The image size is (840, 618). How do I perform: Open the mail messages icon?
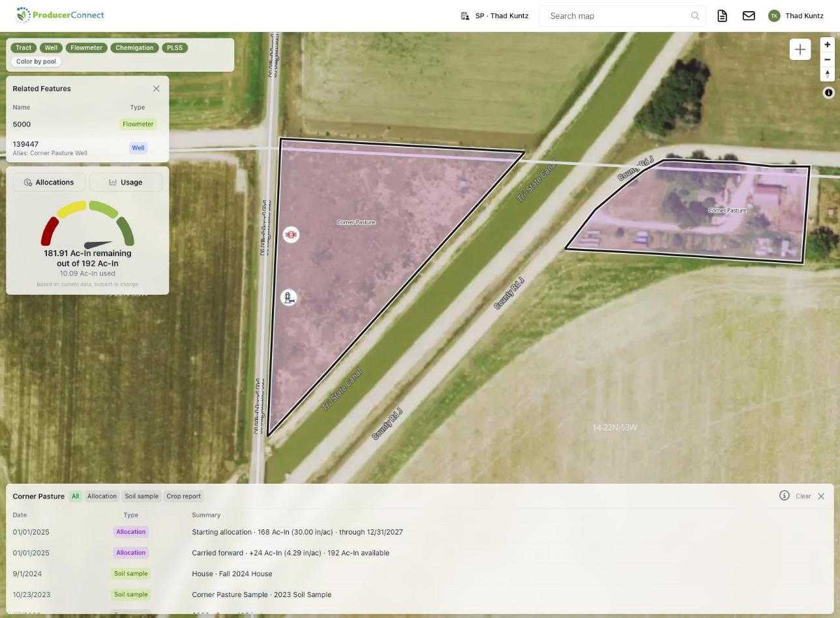click(x=749, y=16)
